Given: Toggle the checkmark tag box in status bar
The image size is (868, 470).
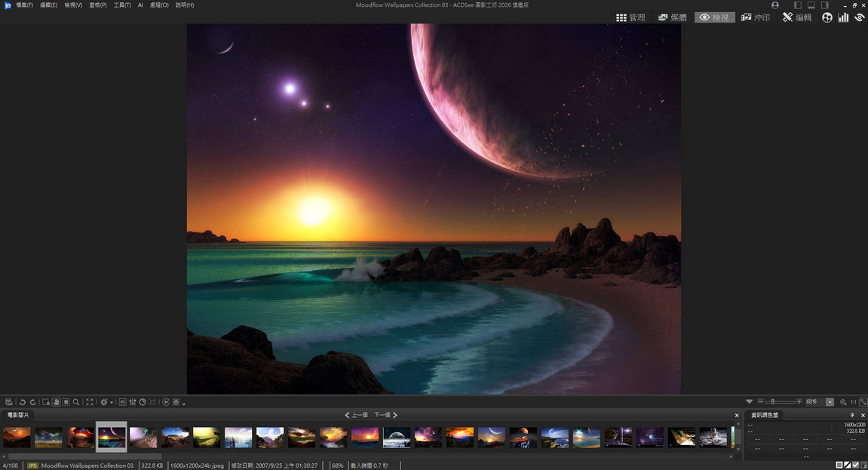Looking at the screenshot, I should click(855, 465).
